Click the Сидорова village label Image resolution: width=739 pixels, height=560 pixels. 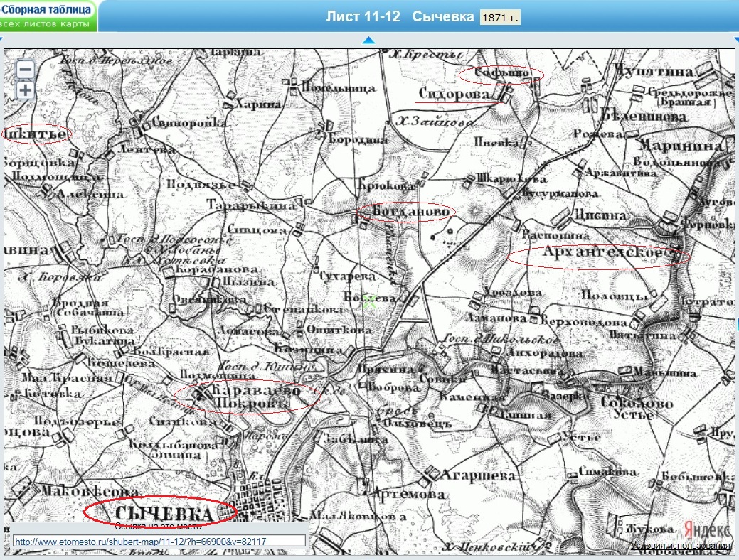pyautogui.click(x=454, y=95)
